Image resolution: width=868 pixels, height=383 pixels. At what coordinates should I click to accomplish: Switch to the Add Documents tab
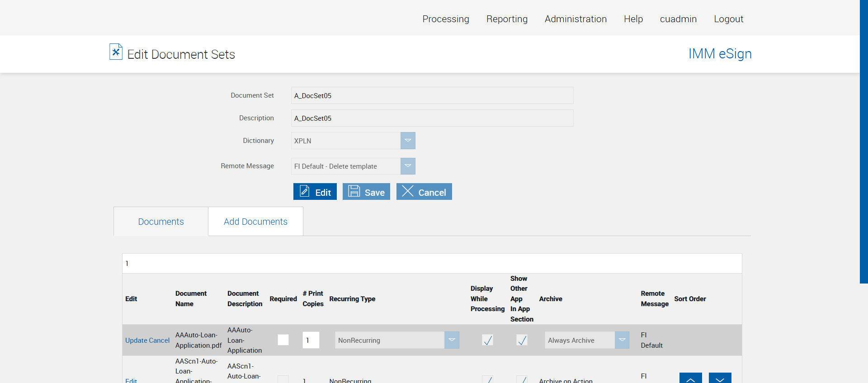[255, 222]
